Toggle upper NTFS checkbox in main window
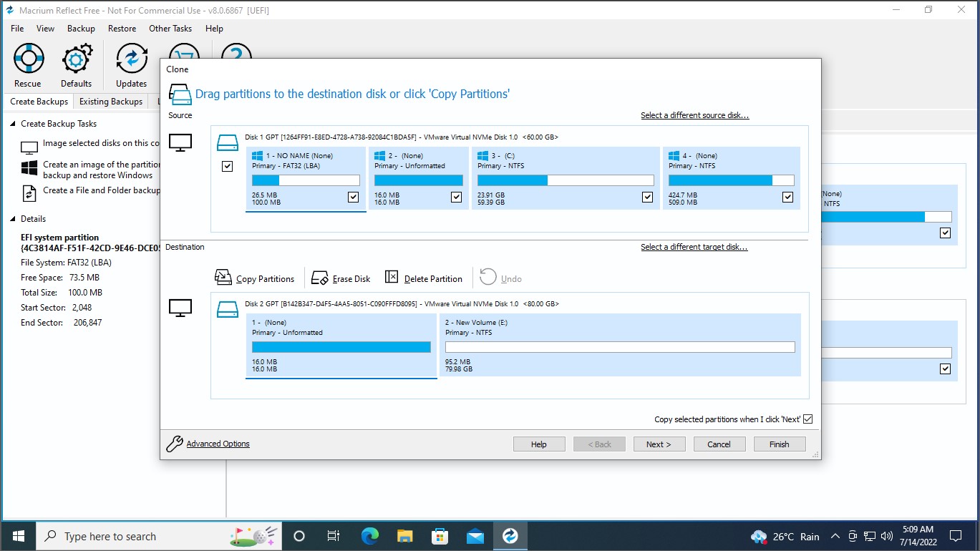980x551 pixels. 946,233
